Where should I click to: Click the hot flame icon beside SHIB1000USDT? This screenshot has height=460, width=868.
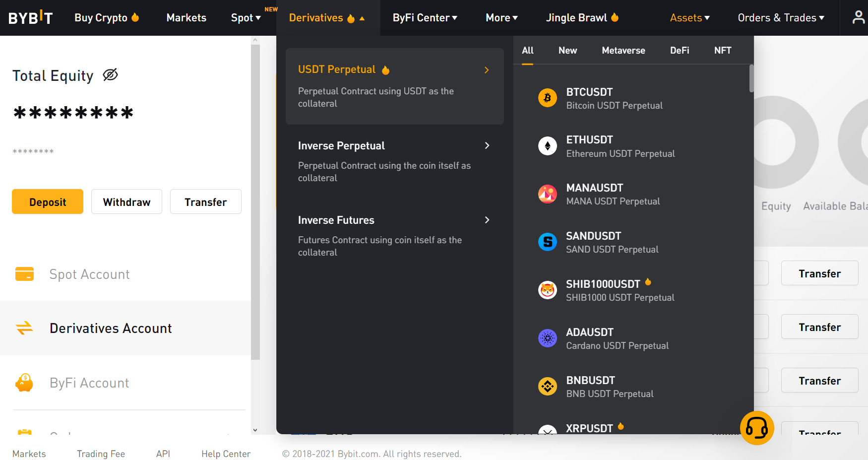coord(648,282)
